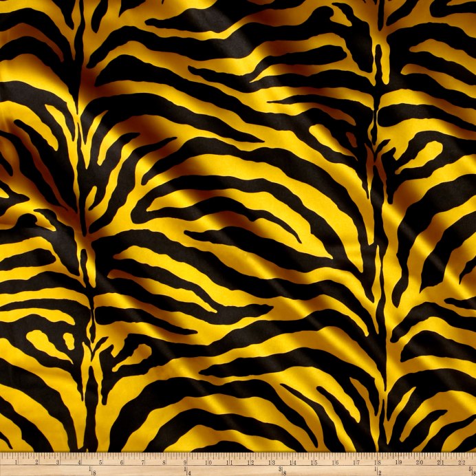Viewport: 476px width, 476px height.
Task: Click the number 22 on the ruler
Action: click(462, 462)
